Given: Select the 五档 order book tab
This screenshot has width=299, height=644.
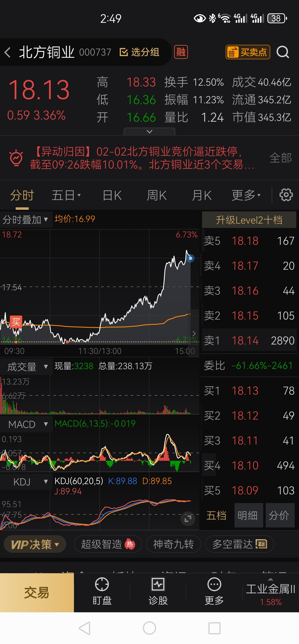Looking at the screenshot, I should [216, 515].
